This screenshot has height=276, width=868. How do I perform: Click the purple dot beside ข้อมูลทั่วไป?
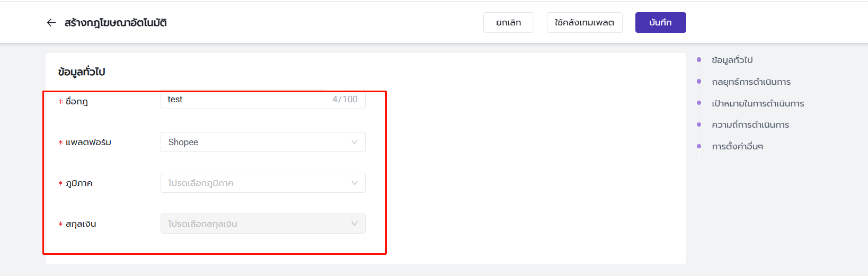[699, 60]
